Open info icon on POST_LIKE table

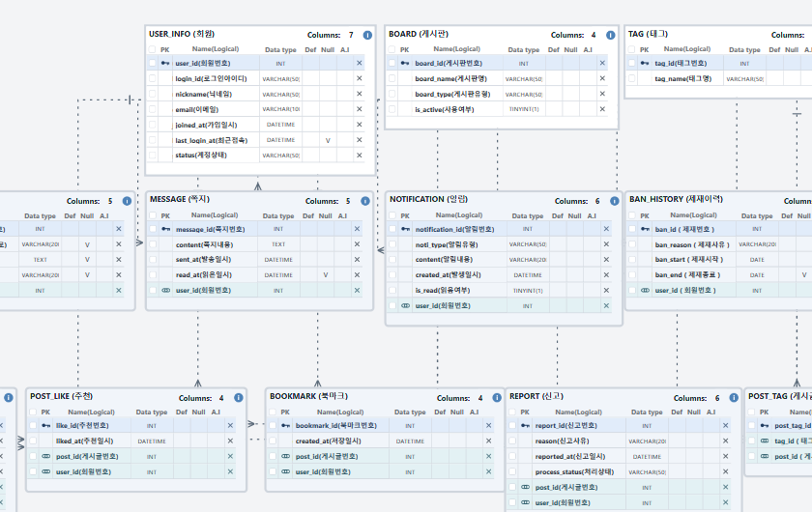point(238,398)
